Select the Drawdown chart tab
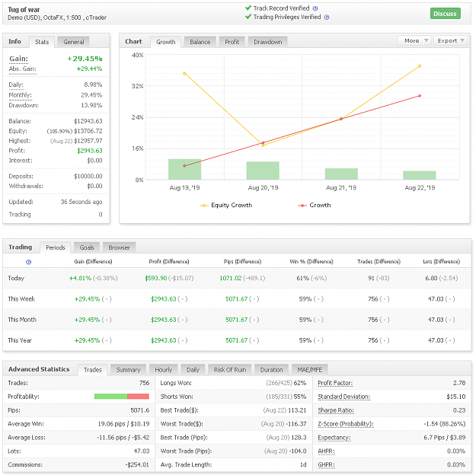Image resolution: width=476 pixels, height=475 pixels. pyautogui.click(x=268, y=42)
